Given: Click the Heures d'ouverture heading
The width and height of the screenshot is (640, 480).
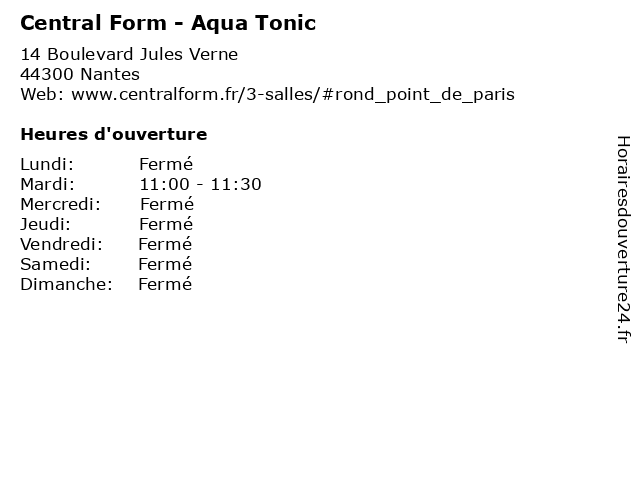Looking at the screenshot, I should click(x=114, y=134).
